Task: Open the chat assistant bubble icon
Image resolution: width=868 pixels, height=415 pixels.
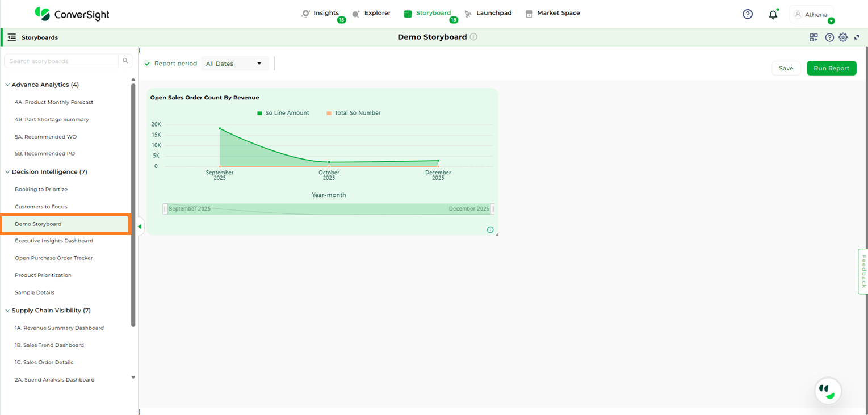Action: click(828, 391)
